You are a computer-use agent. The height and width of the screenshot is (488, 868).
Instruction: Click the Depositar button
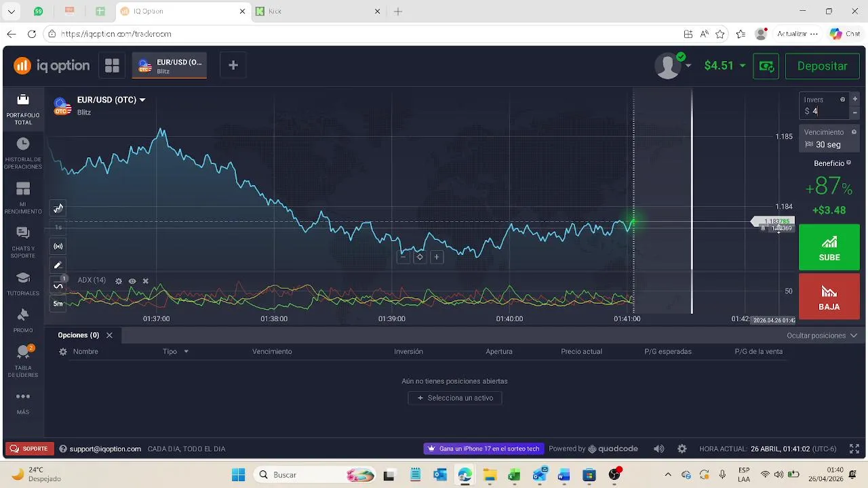823,66
